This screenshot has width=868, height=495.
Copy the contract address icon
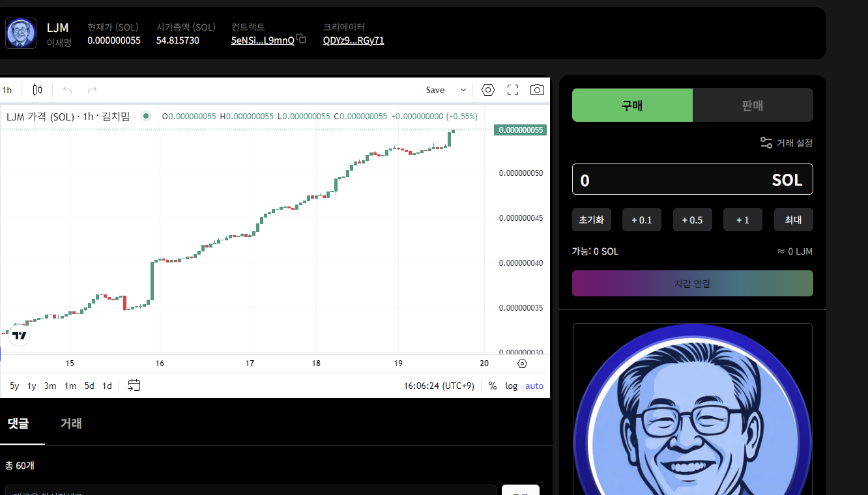[x=301, y=39]
